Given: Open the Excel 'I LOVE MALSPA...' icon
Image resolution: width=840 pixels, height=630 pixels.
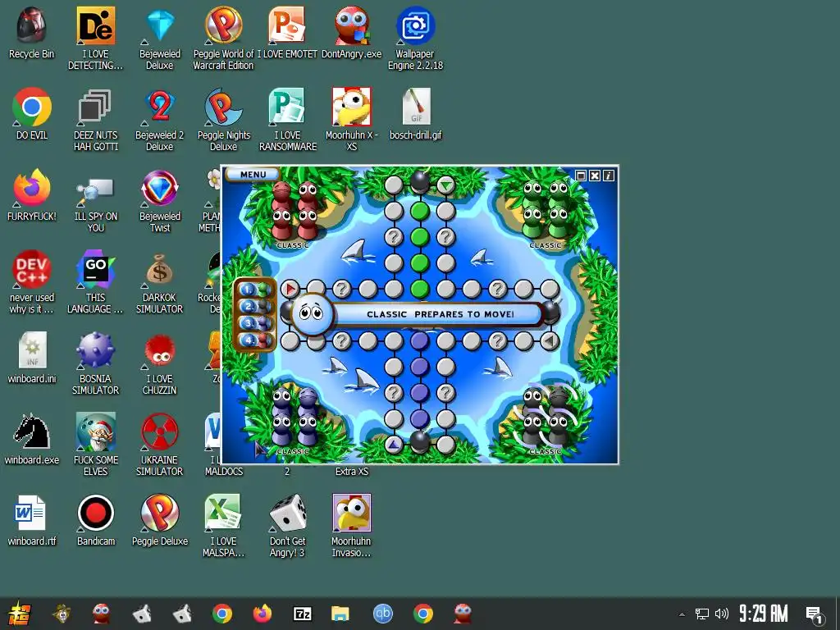Looking at the screenshot, I should [x=223, y=526].
